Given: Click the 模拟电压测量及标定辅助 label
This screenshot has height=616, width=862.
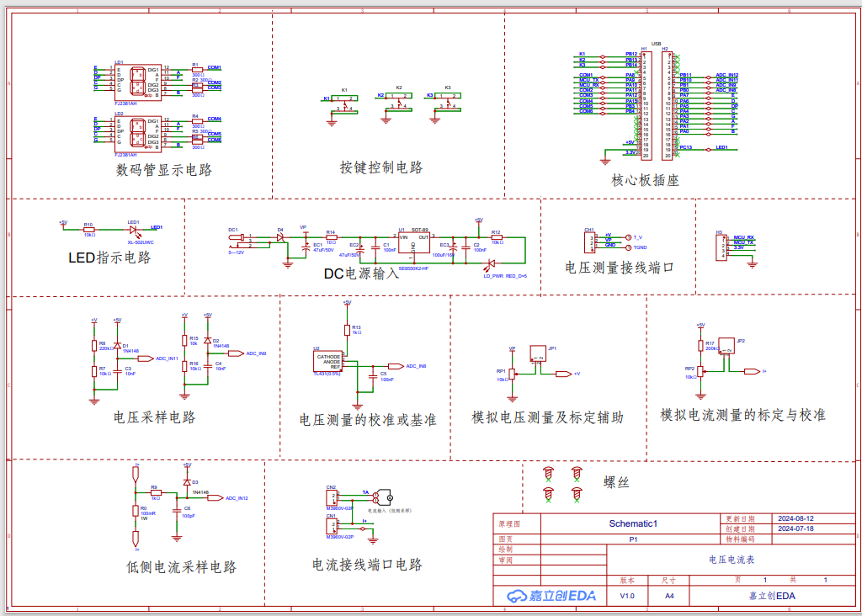Looking at the screenshot, I should pyautogui.click(x=547, y=417).
